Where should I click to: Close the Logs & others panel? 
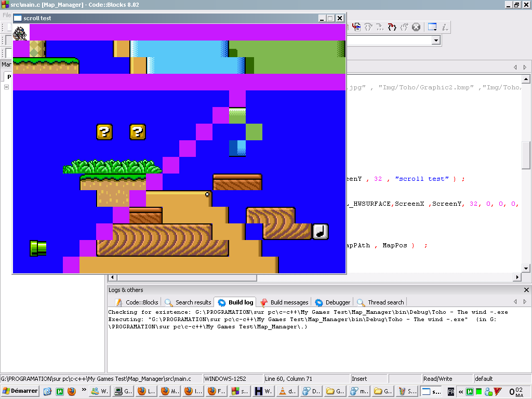(526, 290)
